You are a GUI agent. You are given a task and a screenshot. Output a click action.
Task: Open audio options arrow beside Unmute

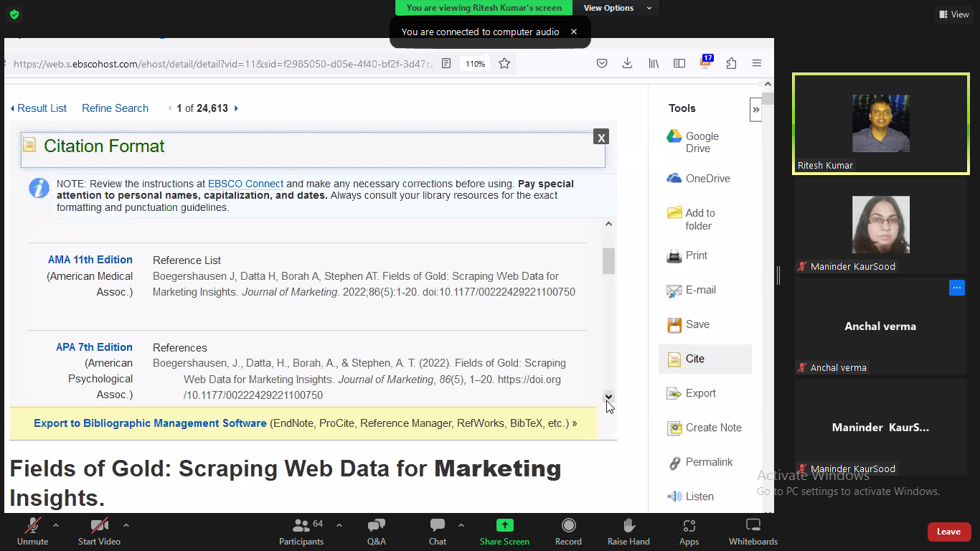56,524
